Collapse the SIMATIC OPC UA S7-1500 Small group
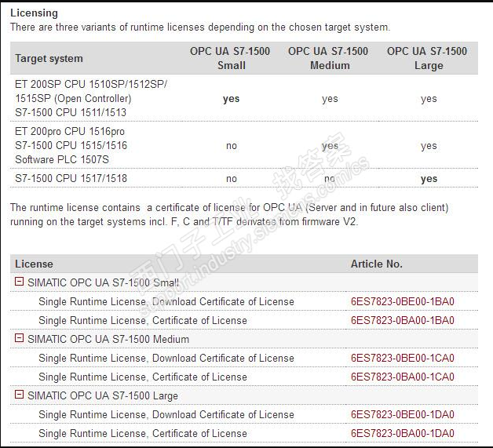The height and width of the screenshot is (448, 493). (20, 282)
